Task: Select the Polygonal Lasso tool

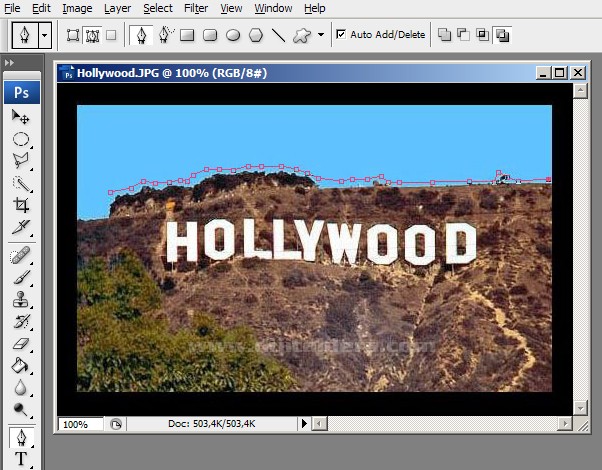Action: tap(21, 161)
